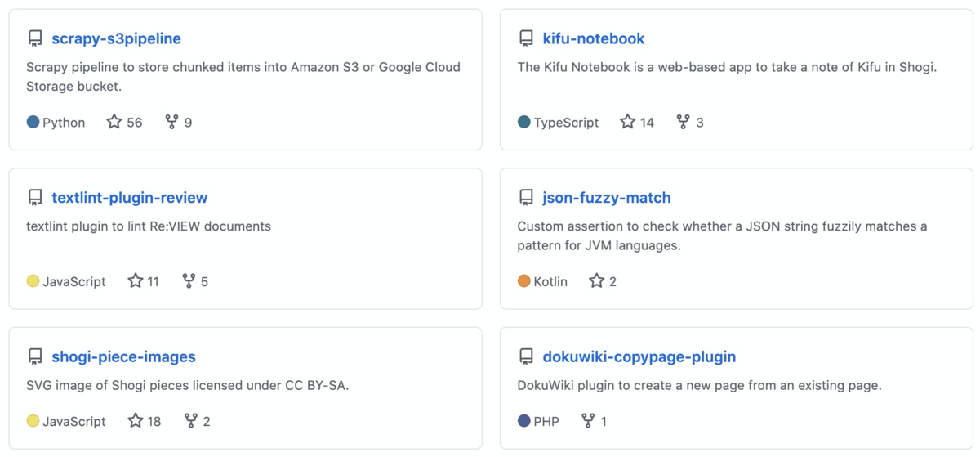Screen dimensions: 980x457
Task: Click the fork icon on kifu-notebook
Action: [x=684, y=122]
